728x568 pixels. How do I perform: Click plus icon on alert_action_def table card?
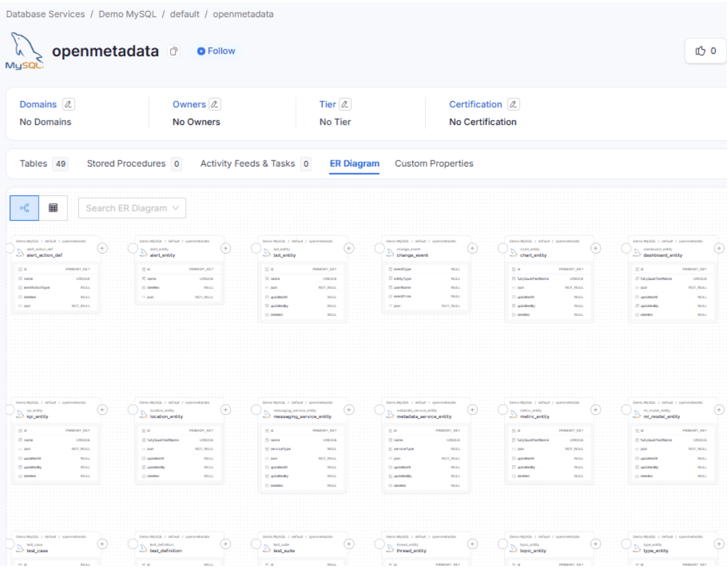(x=103, y=249)
